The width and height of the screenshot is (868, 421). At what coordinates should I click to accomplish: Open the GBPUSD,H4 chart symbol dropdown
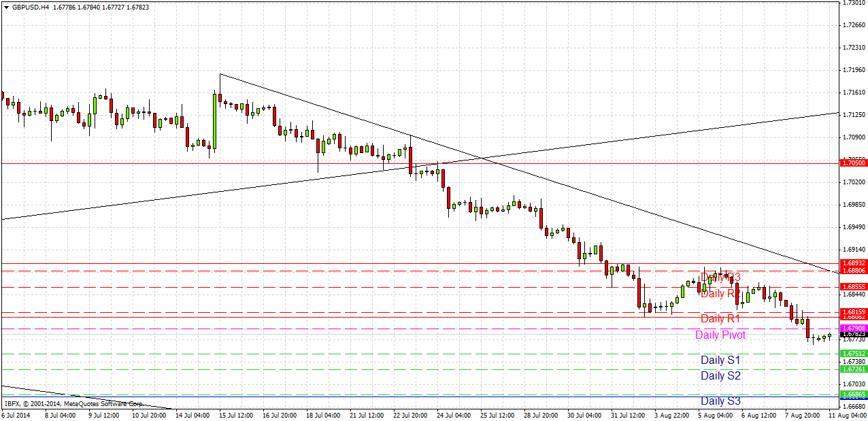click(7, 5)
